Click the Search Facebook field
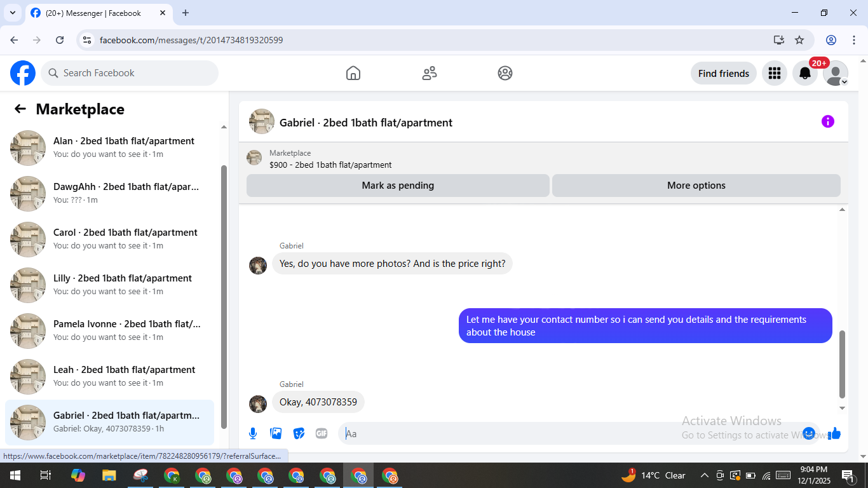Screen dimensions: 868x488 point(130,73)
